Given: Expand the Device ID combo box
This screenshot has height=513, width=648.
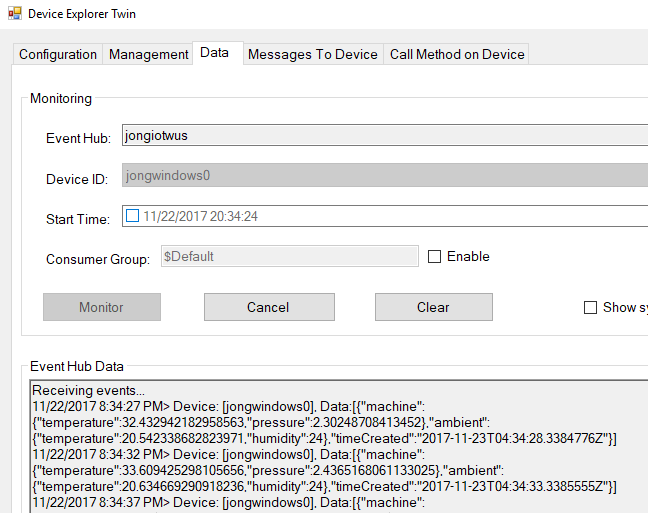Looking at the screenshot, I should click(384, 176).
